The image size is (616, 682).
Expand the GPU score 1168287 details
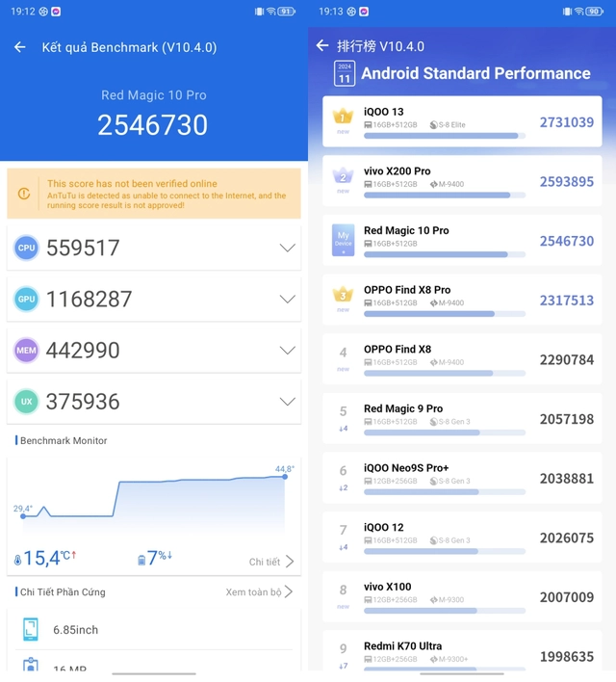pos(287,299)
